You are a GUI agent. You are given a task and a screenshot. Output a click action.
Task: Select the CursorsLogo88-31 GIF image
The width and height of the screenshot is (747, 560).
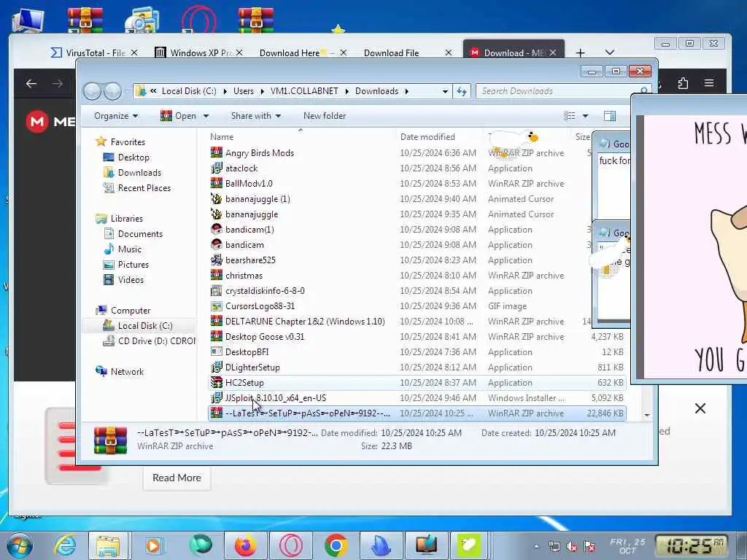(x=260, y=306)
